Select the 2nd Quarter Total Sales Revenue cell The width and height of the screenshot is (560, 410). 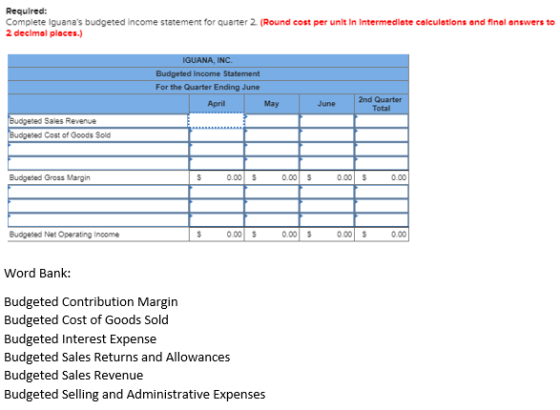[381, 121]
